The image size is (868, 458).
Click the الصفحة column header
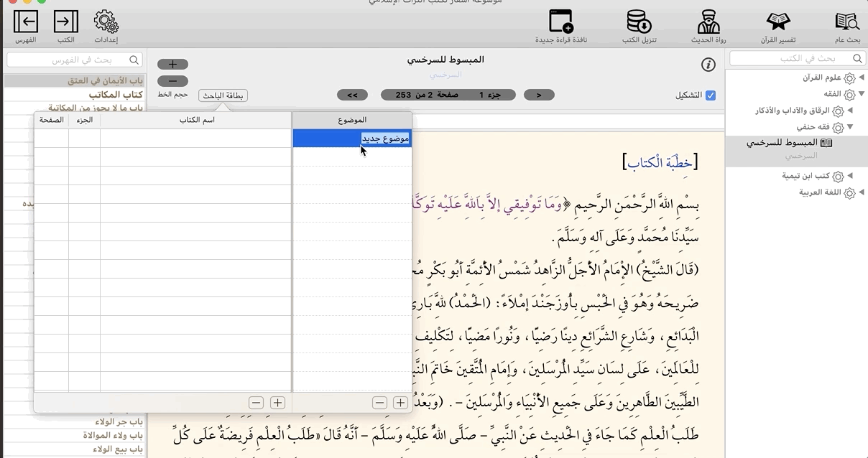click(x=51, y=120)
